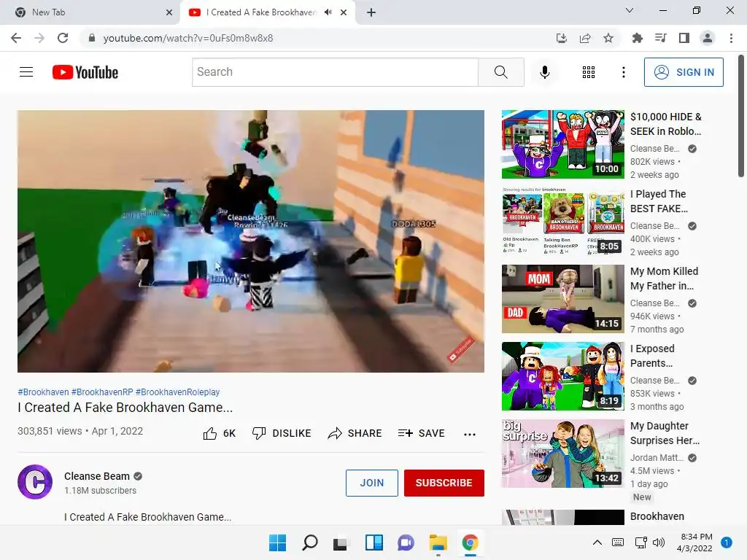View site information lock icon

[92, 38]
